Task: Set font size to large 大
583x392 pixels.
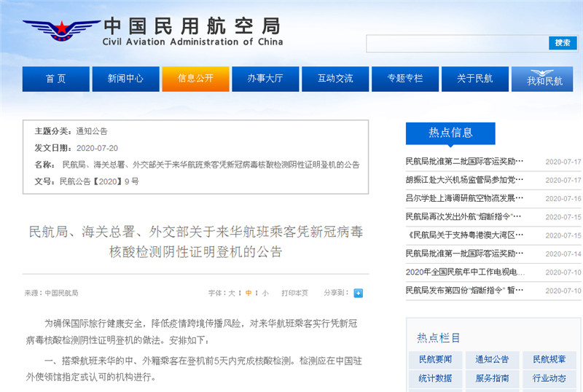Action: pyautogui.click(x=232, y=293)
